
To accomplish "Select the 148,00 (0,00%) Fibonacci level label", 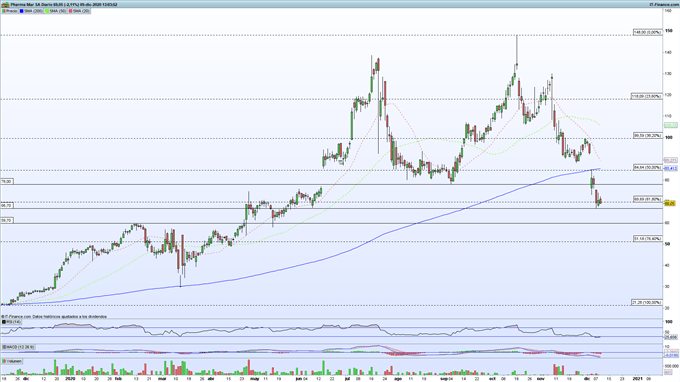I will (647, 33).
